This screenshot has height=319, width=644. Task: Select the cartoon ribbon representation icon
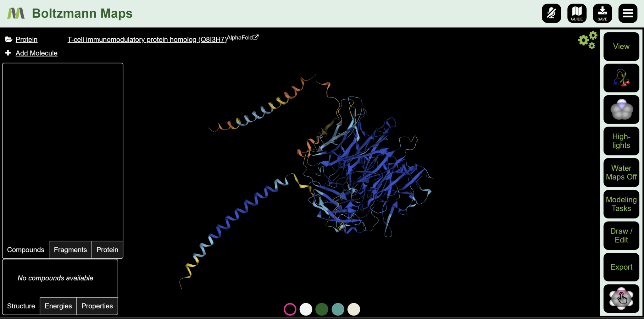tap(621, 78)
